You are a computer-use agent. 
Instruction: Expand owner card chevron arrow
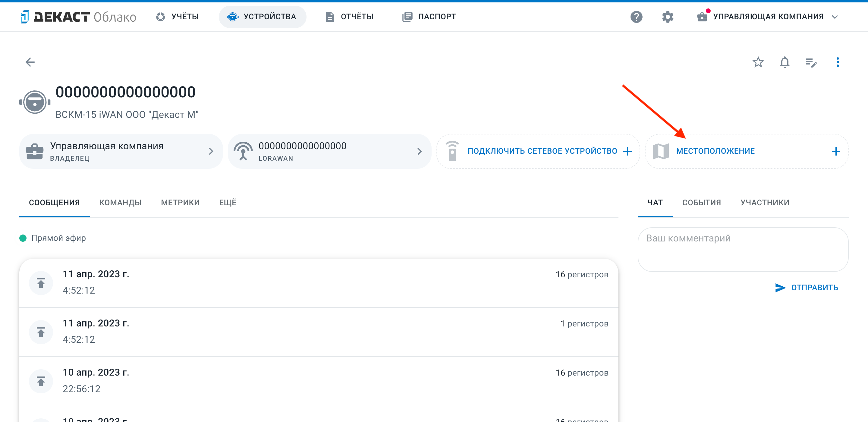click(211, 151)
